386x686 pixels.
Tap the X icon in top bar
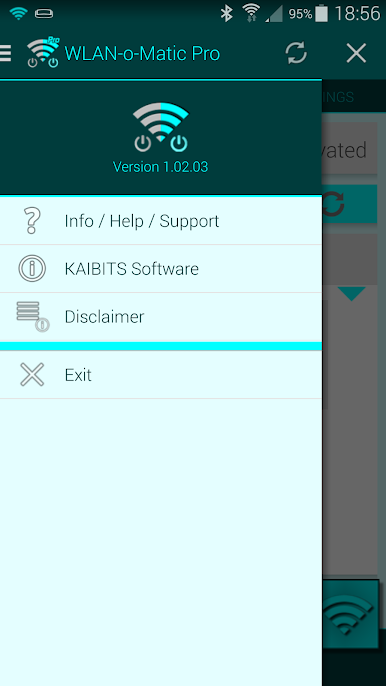pyautogui.click(x=356, y=53)
